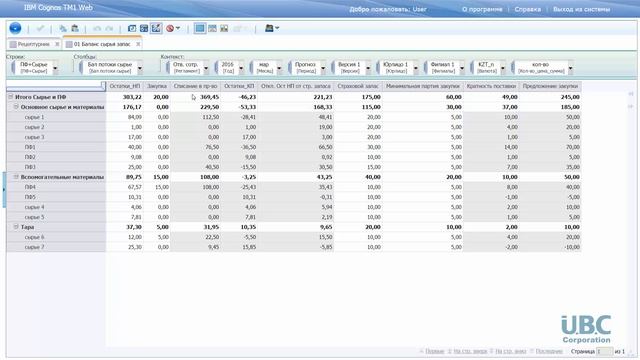640x360 pixels.
Task: Click the На стр. вверх link
Action: [x=470, y=351]
